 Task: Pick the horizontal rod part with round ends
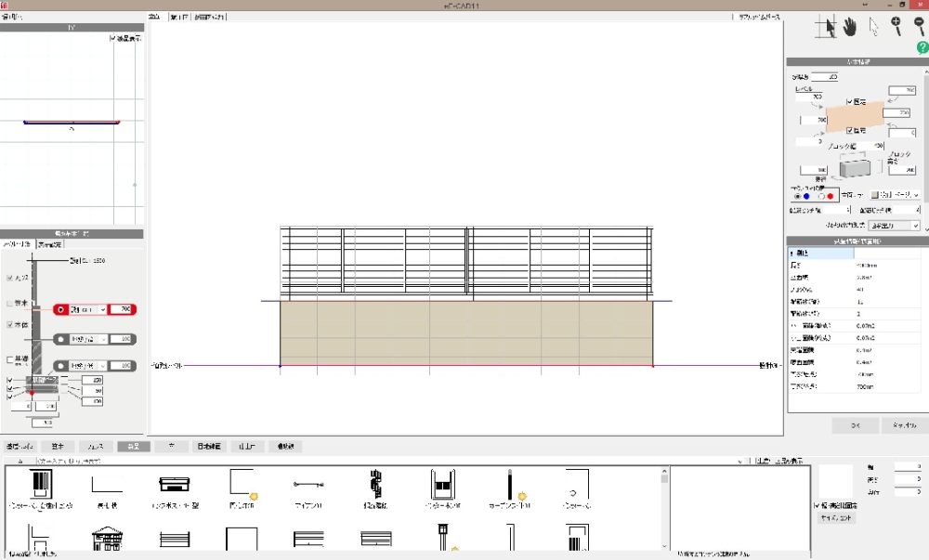pyautogui.click(x=308, y=484)
